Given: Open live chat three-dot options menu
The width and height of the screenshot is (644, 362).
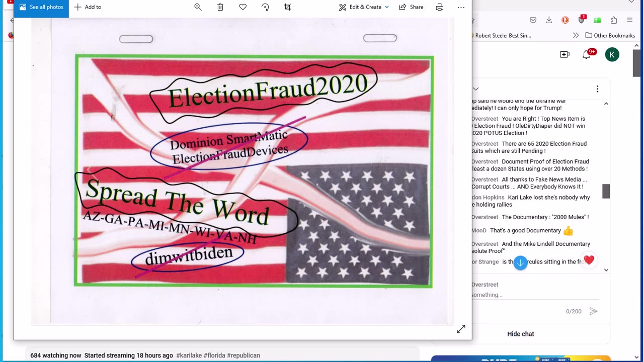Looking at the screenshot, I should 597,89.
